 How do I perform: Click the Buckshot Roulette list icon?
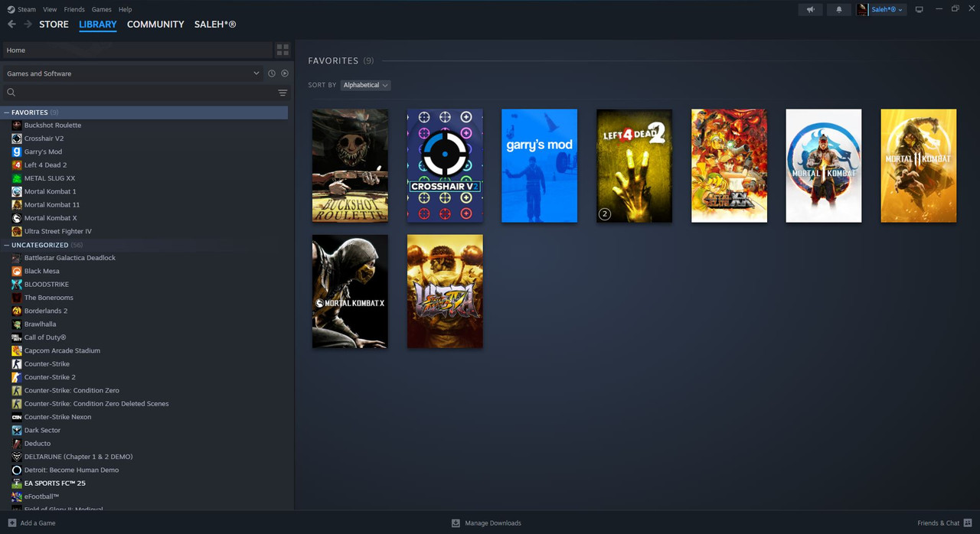17,125
